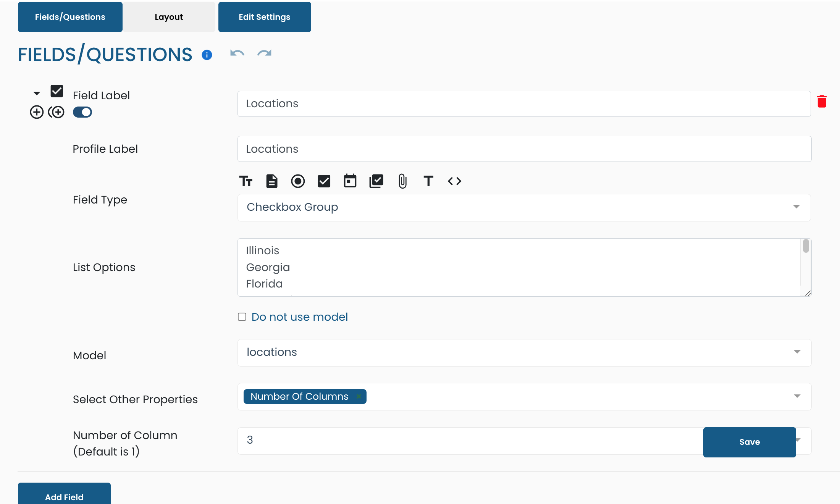
Task: Click the Field Label Locations input
Action: click(524, 104)
